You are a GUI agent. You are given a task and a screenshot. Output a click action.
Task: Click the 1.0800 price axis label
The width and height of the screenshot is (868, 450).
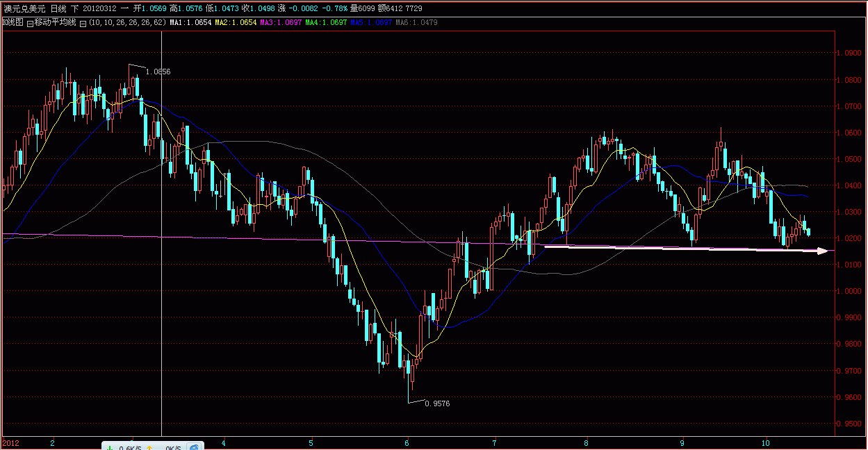[x=849, y=80]
